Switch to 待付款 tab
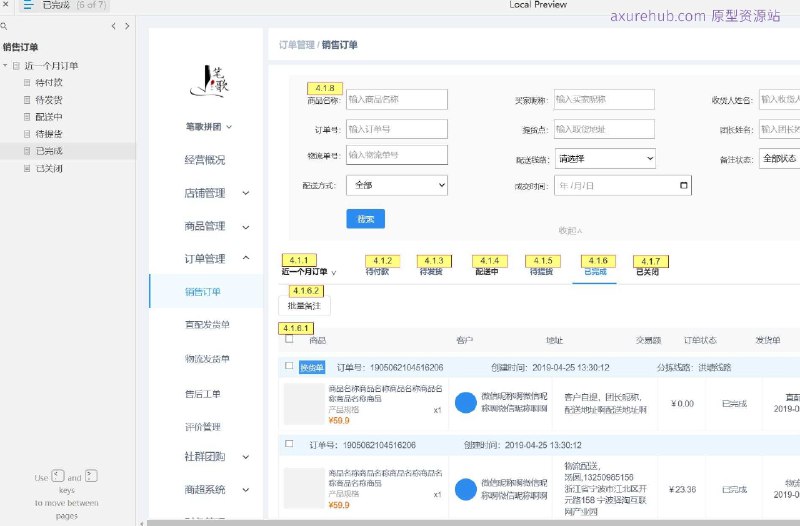The width and height of the screenshot is (800, 526). (378, 271)
